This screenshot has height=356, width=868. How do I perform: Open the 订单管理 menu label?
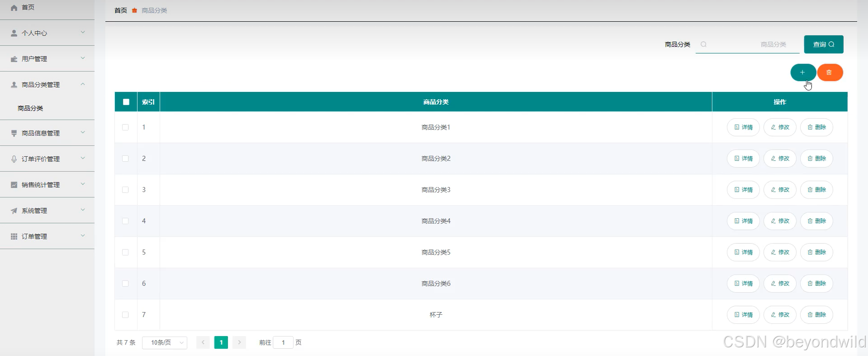(x=34, y=236)
